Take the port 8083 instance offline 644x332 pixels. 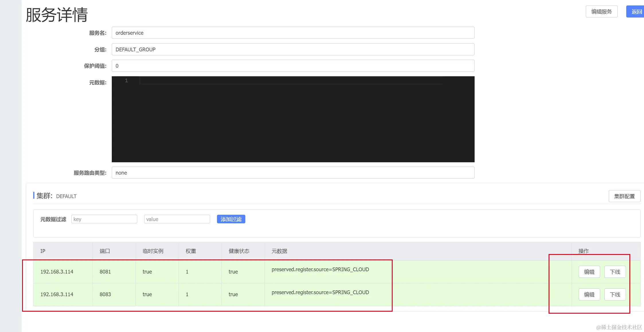[x=615, y=294]
